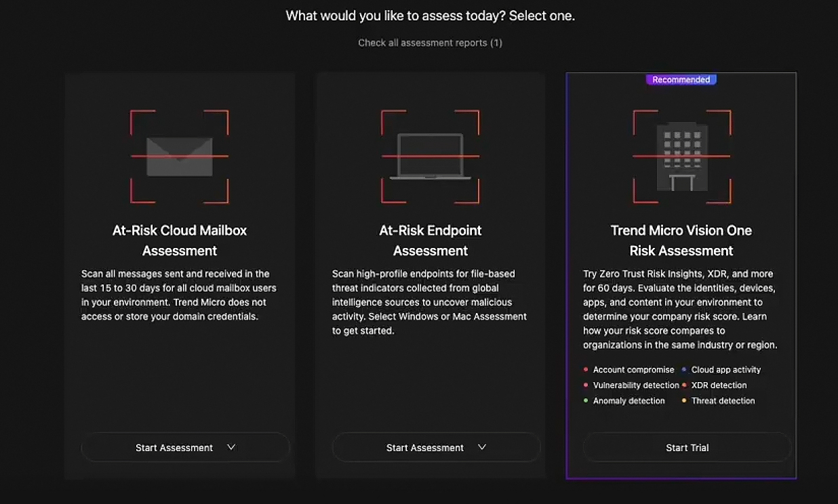Click the envelope mailbox scan icon
Screen dimensions: 838x504
pyautogui.click(x=180, y=156)
